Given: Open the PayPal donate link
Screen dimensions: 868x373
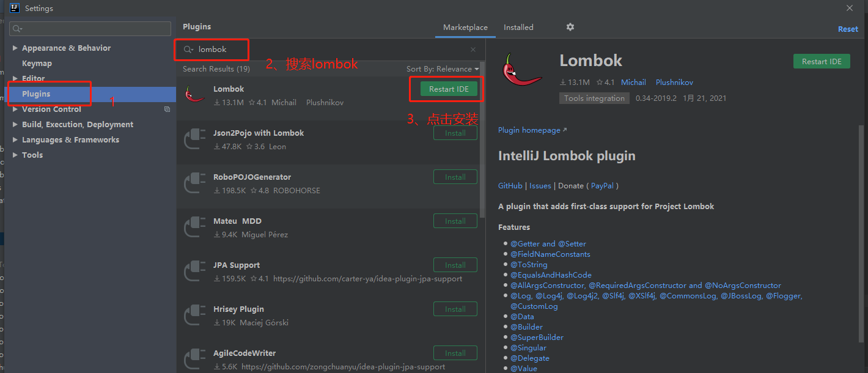Looking at the screenshot, I should tap(603, 185).
